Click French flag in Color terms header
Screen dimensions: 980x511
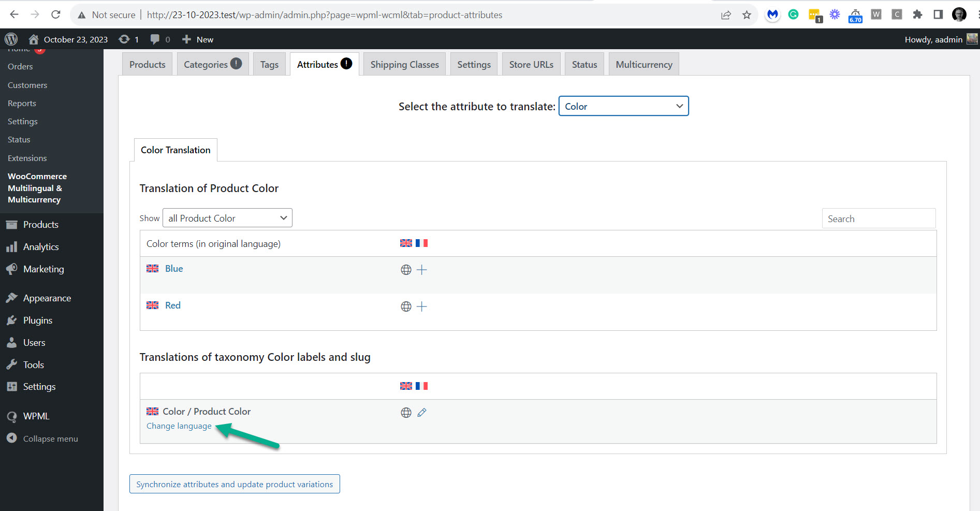tap(422, 243)
